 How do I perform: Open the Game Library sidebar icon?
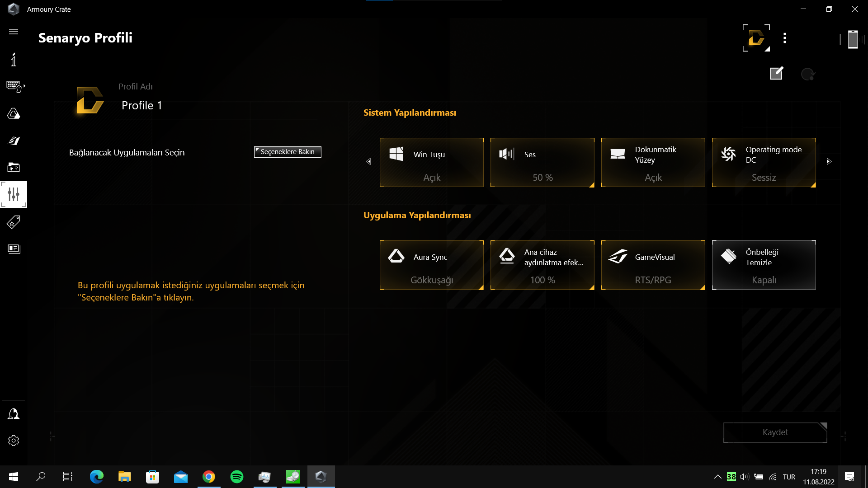[x=14, y=168]
